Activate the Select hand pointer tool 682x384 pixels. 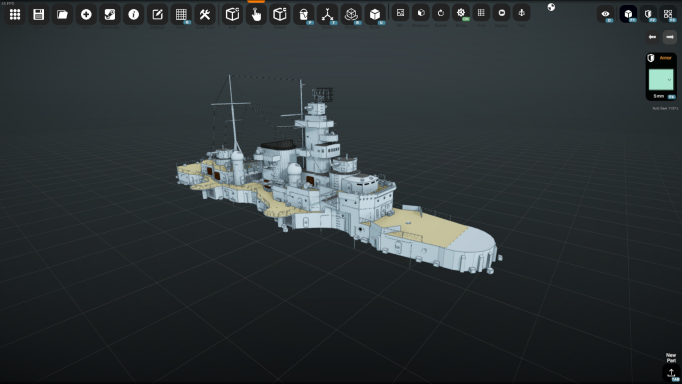(256, 14)
